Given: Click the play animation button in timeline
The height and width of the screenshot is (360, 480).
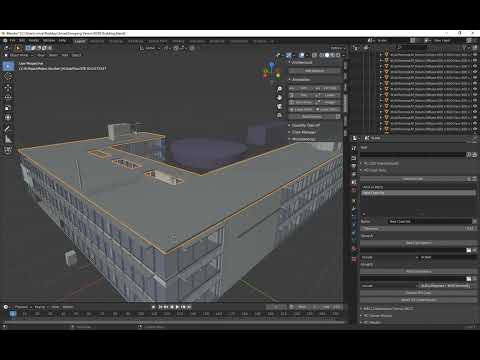Looking at the screenshot, I should pyautogui.click(x=177, y=307).
